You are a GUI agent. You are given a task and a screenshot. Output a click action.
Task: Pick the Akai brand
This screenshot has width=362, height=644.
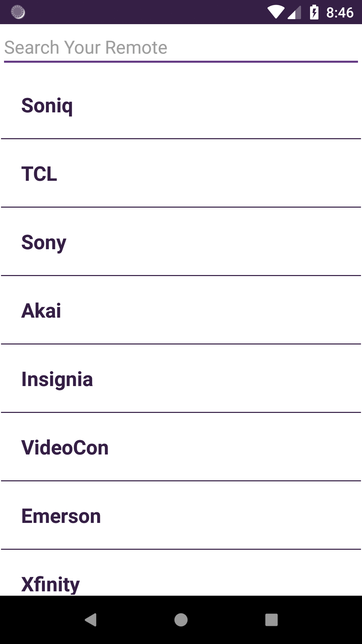tap(181, 311)
